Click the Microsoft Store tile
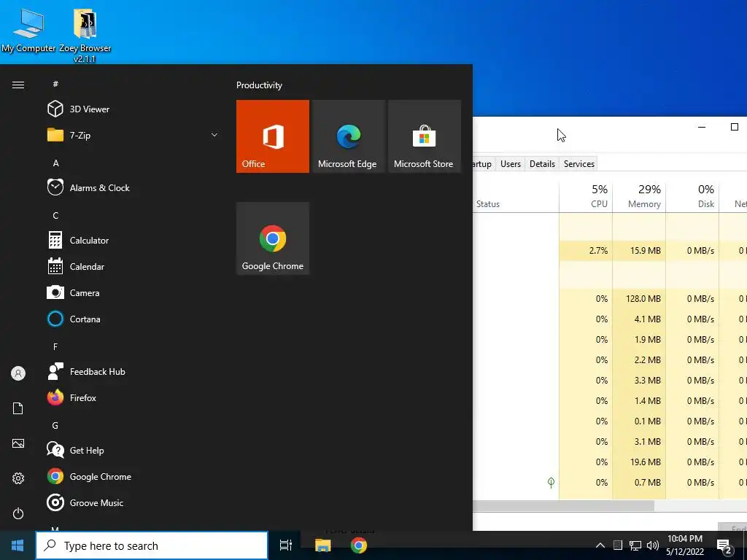This screenshot has height=560, width=747. click(425, 136)
